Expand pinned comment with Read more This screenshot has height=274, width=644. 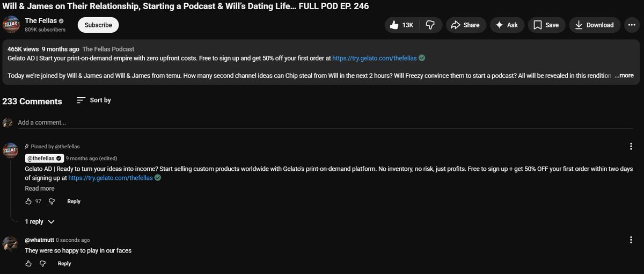tap(40, 189)
